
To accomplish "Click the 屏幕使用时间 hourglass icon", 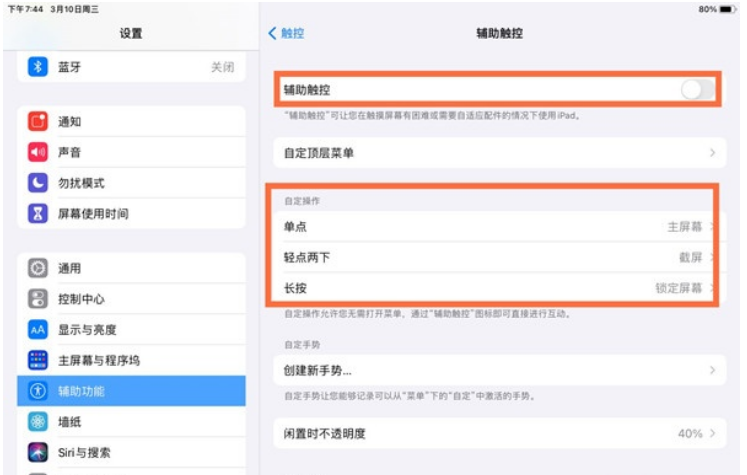I will click(38, 214).
